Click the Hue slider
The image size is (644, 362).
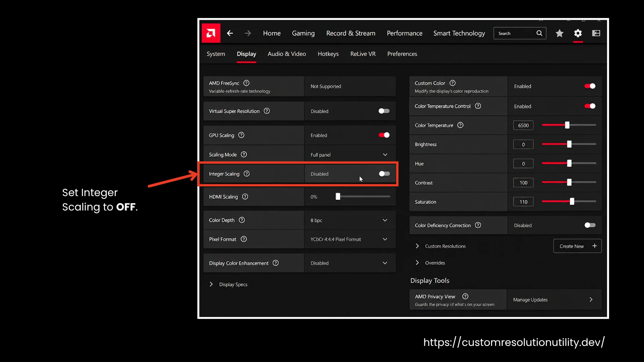coord(569,163)
